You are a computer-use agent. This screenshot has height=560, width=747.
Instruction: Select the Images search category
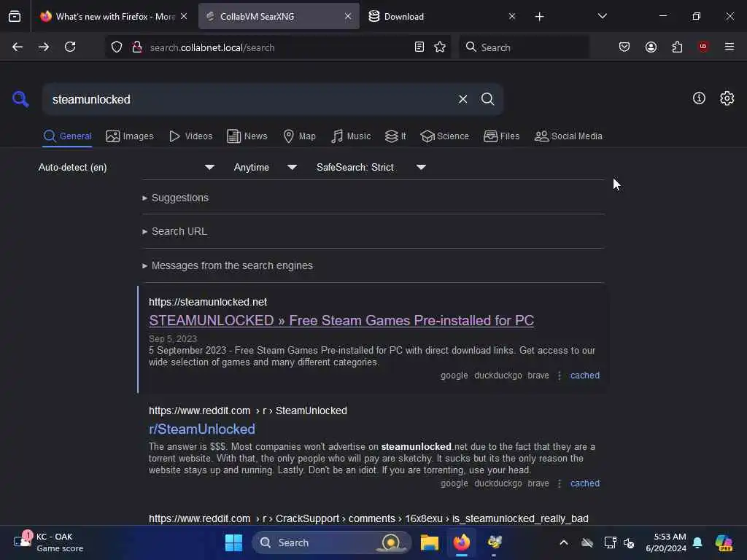(x=130, y=136)
